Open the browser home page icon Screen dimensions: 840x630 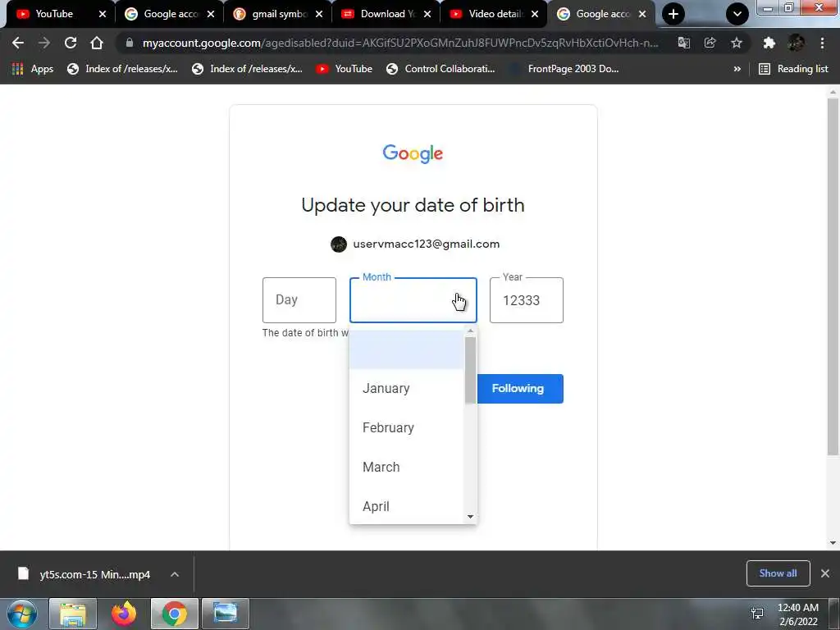97,43
